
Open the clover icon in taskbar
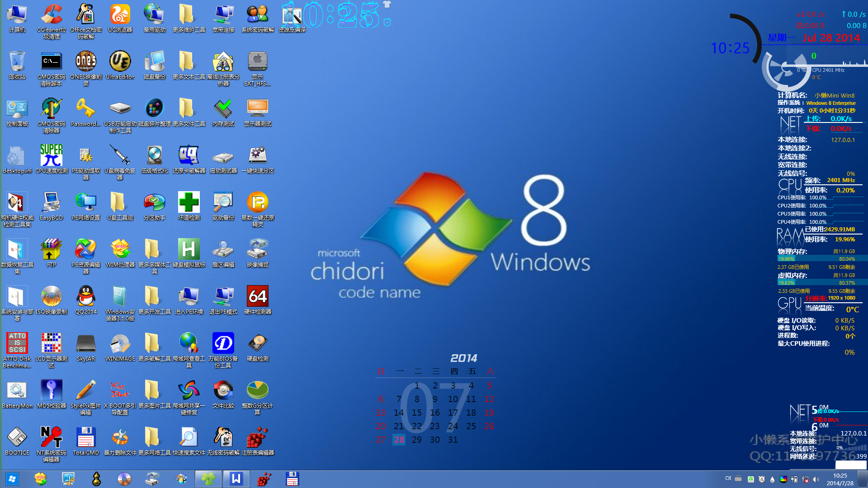click(208, 479)
